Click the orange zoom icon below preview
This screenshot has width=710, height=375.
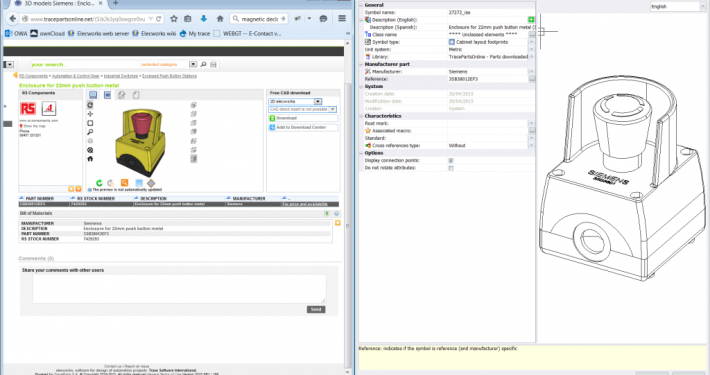click(125, 183)
